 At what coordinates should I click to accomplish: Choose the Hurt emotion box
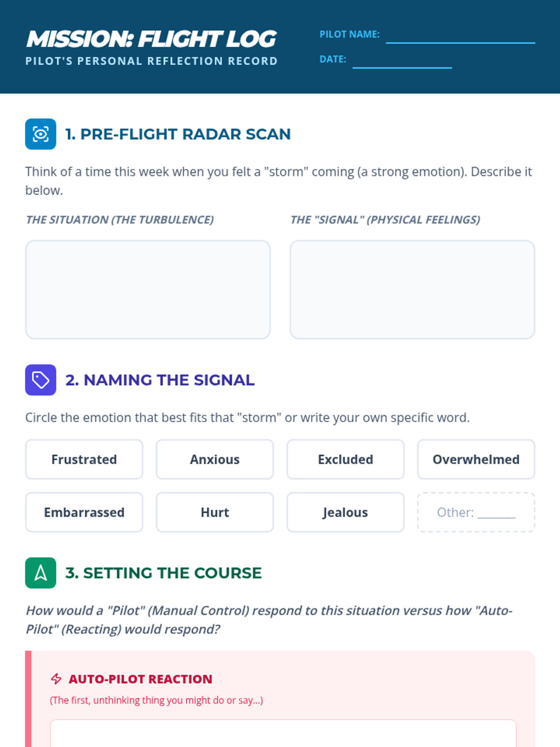[x=215, y=512]
